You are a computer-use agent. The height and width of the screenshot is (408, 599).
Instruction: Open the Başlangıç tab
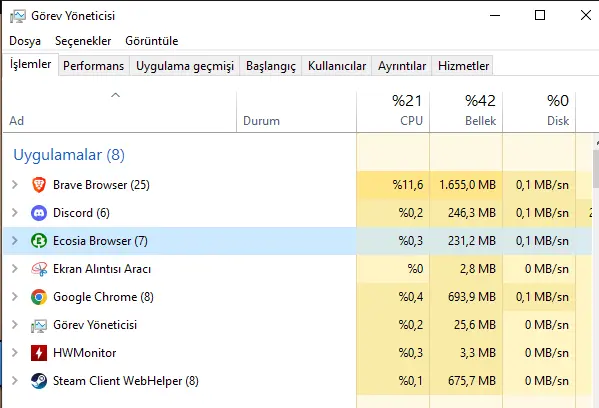(270, 66)
